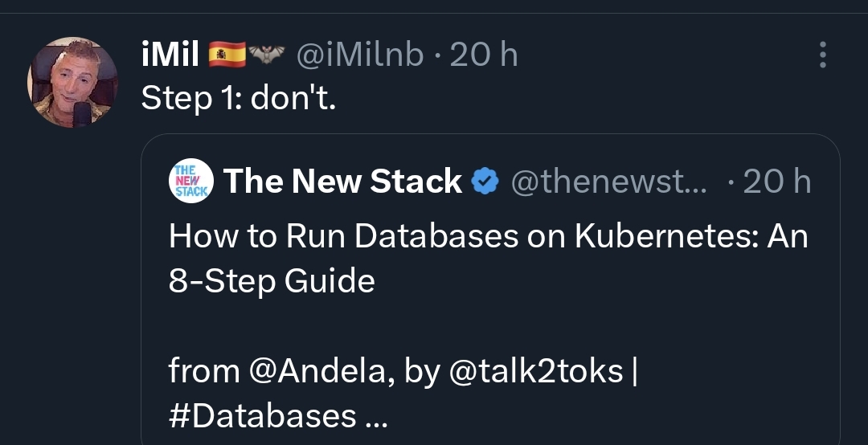Expand the truncated quoted tweet ellipsis
Image resolution: width=868 pixels, height=445 pixels.
pyautogui.click(x=377, y=417)
